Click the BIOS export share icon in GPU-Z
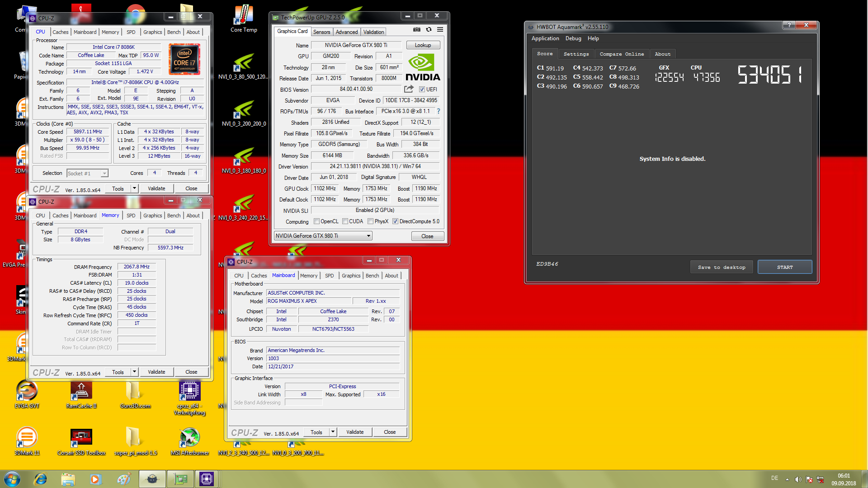 [x=409, y=89]
